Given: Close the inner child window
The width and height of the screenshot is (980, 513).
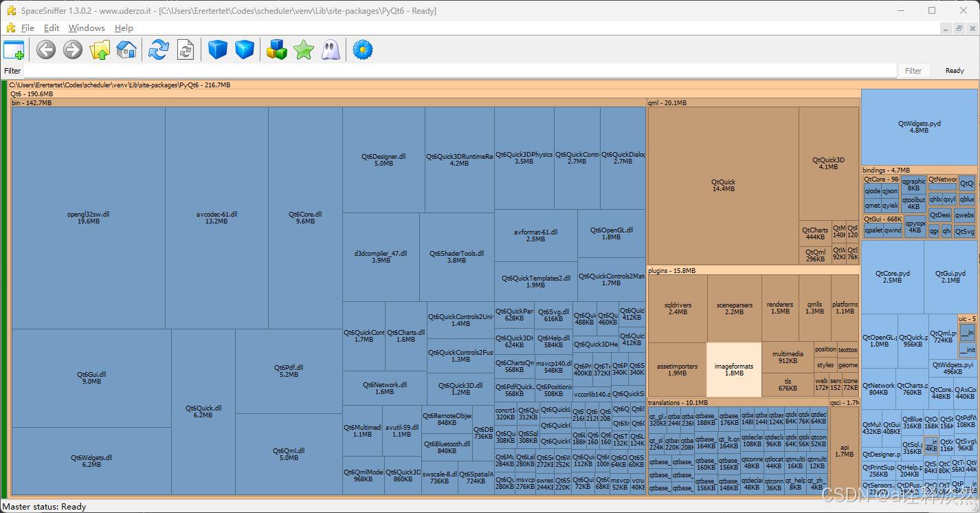Looking at the screenshot, I should [972, 28].
